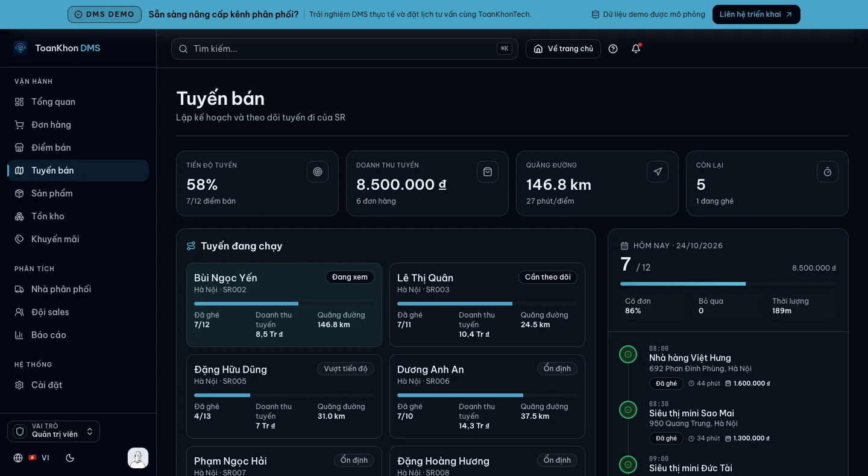Click the progress bar on Đặng Hữu Dũng card
The height and width of the screenshot is (476, 868).
click(x=284, y=395)
